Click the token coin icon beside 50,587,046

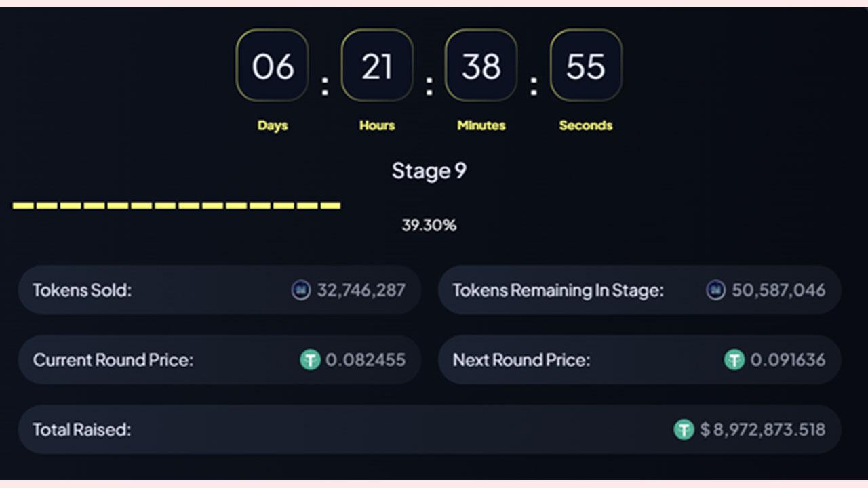(x=715, y=291)
